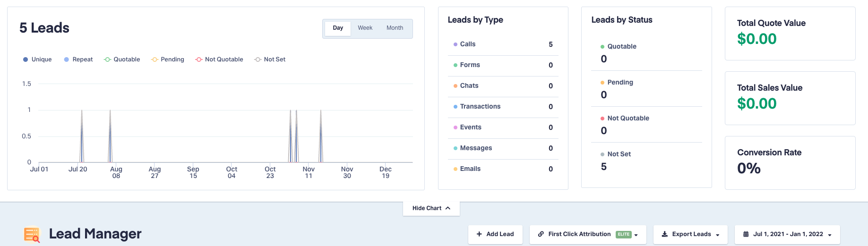The height and width of the screenshot is (246, 868).
Task: Toggle the Pending legend color marker
Action: (x=155, y=59)
